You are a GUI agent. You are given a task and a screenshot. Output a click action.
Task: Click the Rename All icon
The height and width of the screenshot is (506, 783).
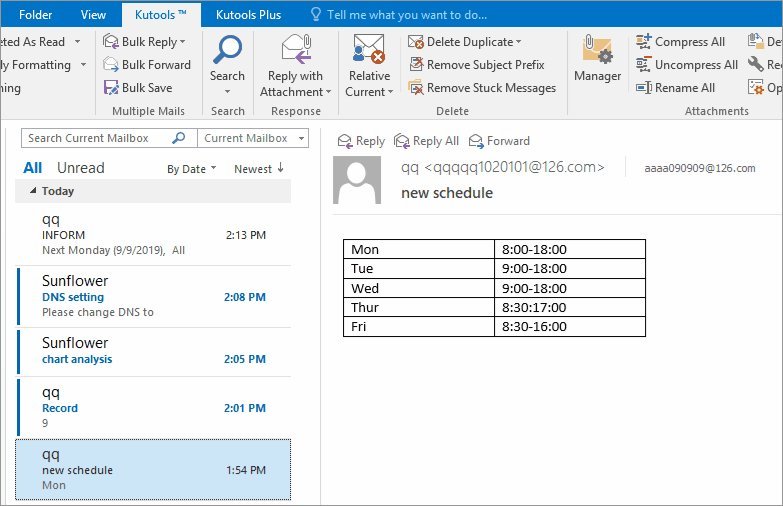(x=644, y=87)
